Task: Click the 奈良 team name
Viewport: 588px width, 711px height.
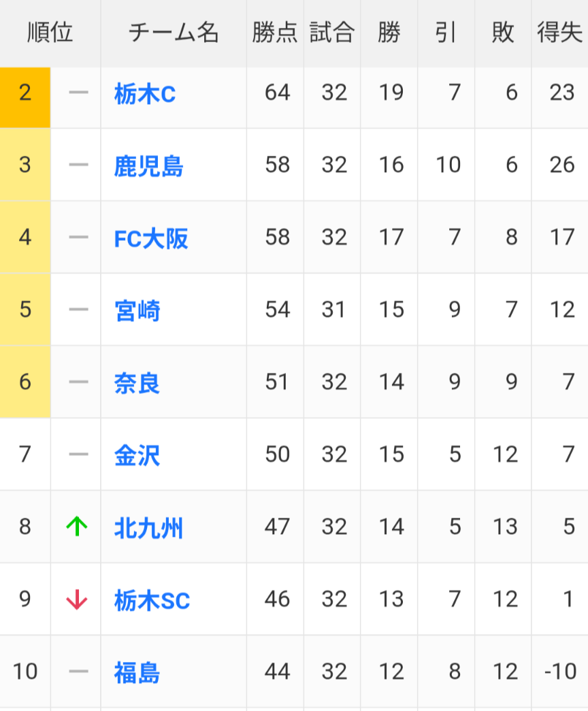Action: [x=137, y=383]
